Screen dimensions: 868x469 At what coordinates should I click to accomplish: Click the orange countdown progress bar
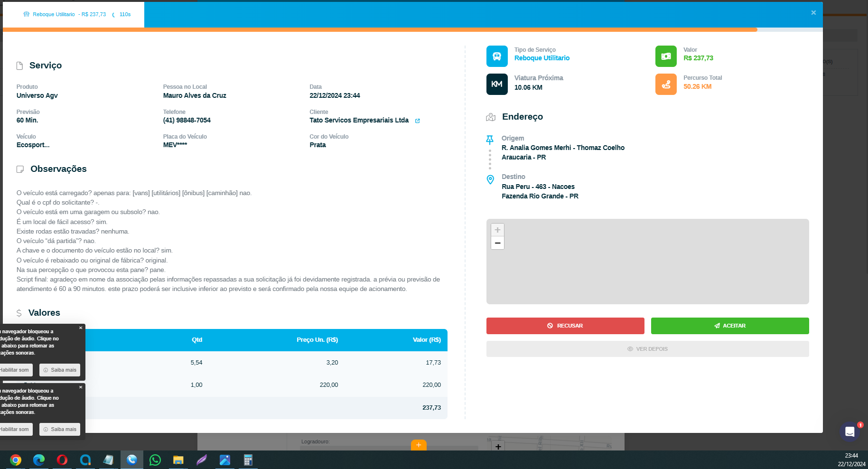380,29
